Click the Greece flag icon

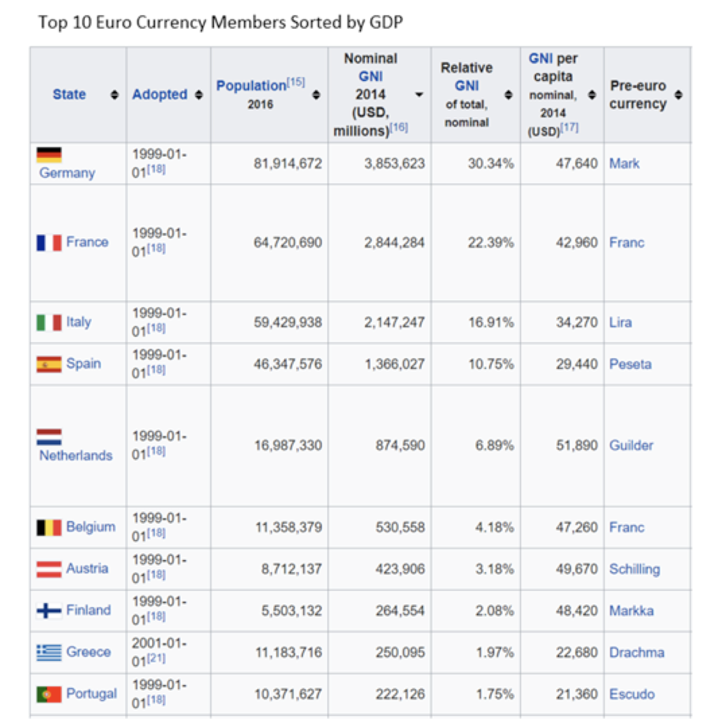click(49, 652)
